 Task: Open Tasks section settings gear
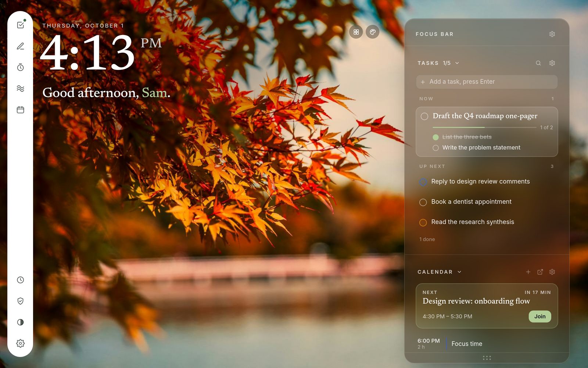pos(552,63)
